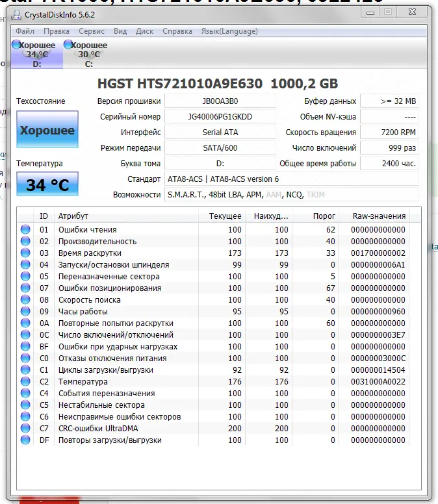
Task: Click status circle for Отказы отключения питания row
Action: (x=25, y=358)
